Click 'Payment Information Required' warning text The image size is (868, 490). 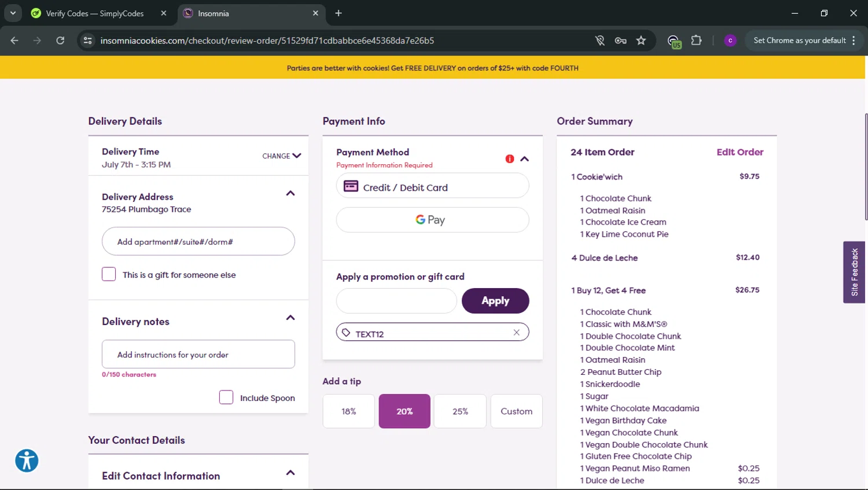[384, 165]
